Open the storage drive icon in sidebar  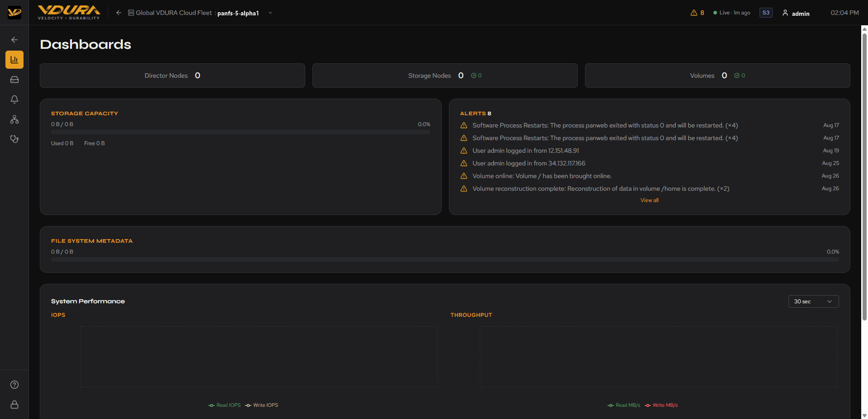(x=14, y=80)
